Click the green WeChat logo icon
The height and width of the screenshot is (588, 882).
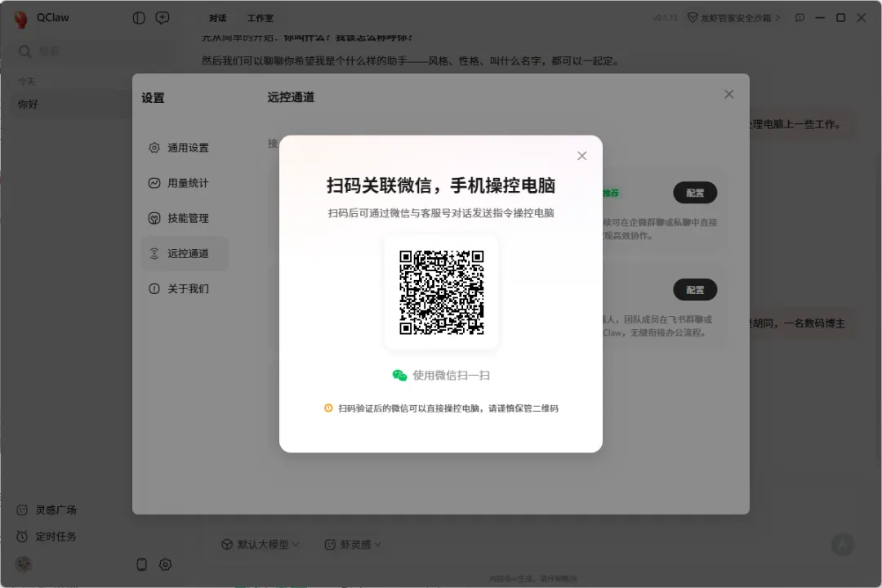[399, 376]
